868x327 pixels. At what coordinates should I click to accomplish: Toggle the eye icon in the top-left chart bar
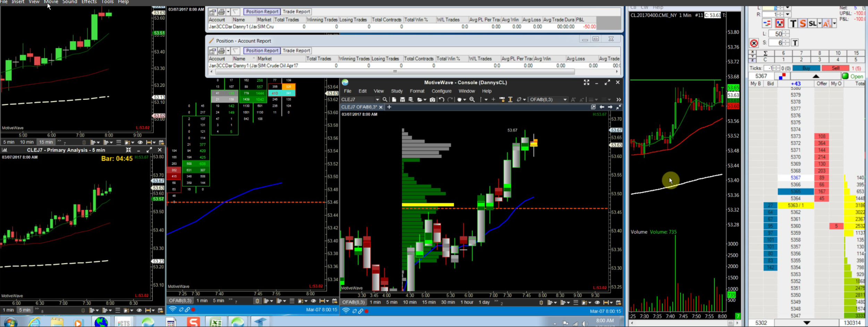(140, 142)
